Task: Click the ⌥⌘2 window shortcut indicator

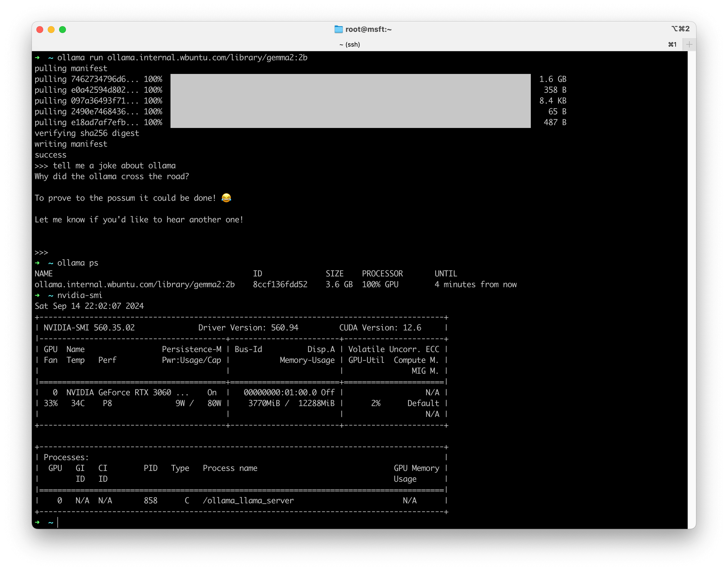Action: point(680,29)
